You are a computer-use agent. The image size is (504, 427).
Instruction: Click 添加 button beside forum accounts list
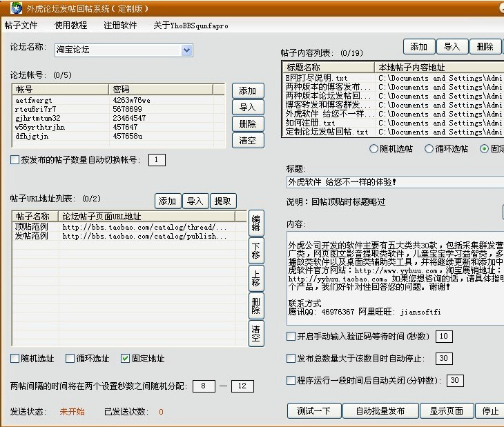pos(247,91)
